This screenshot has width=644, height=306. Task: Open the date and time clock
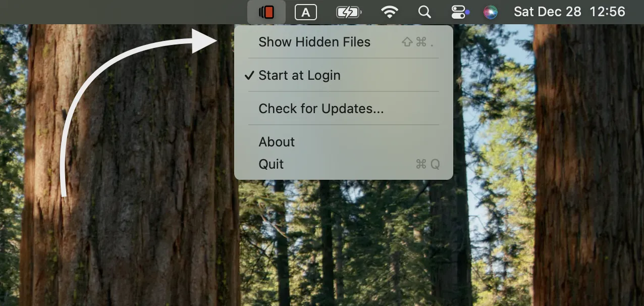[x=569, y=12]
